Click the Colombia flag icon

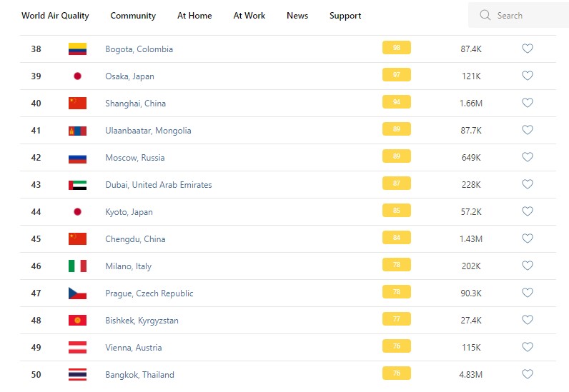[77, 49]
